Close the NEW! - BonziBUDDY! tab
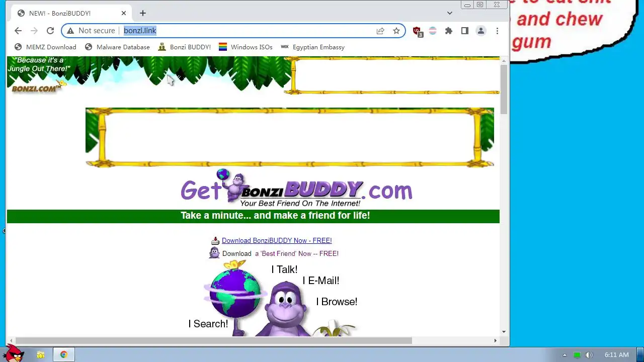The height and width of the screenshot is (362, 644). [x=124, y=13]
